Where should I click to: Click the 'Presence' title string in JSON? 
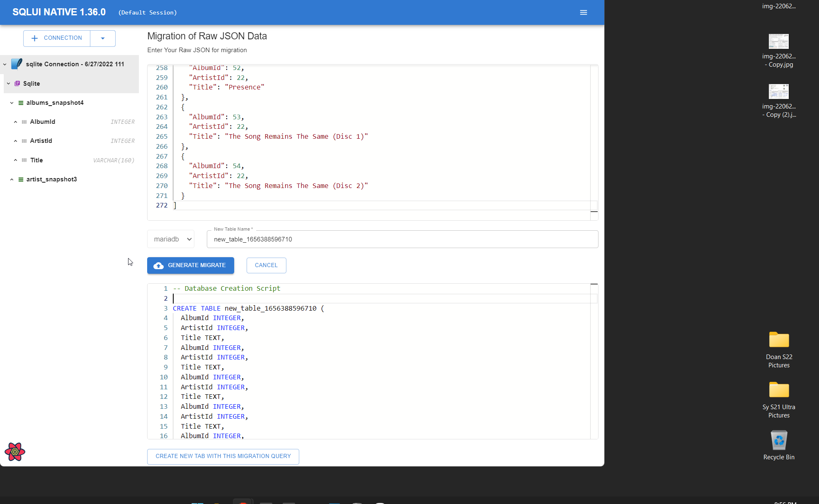tap(245, 87)
